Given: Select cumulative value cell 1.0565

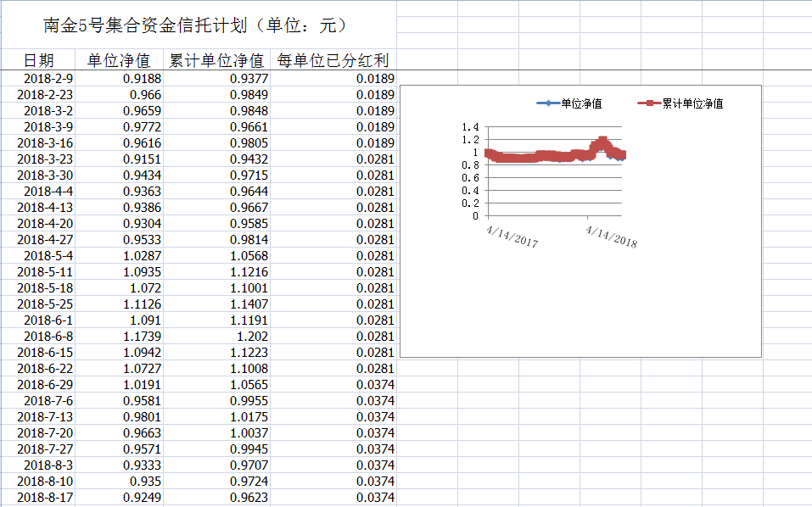Looking at the screenshot, I should click(x=216, y=384).
